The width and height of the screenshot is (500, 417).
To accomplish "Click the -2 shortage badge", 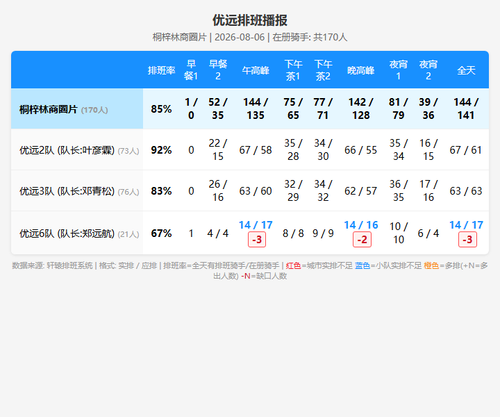I will tap(362, 240).
